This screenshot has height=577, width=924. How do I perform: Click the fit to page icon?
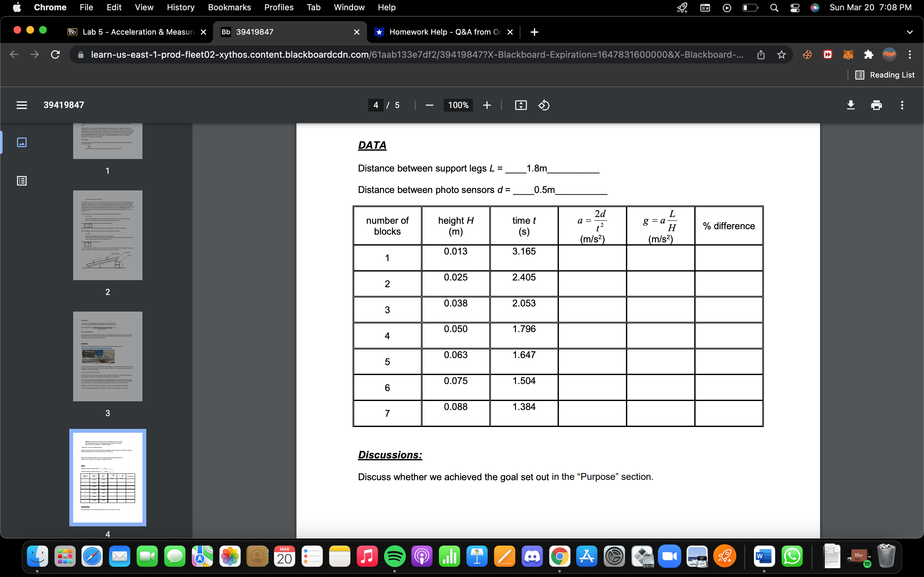pyautogui.click(x=521, y=105)
